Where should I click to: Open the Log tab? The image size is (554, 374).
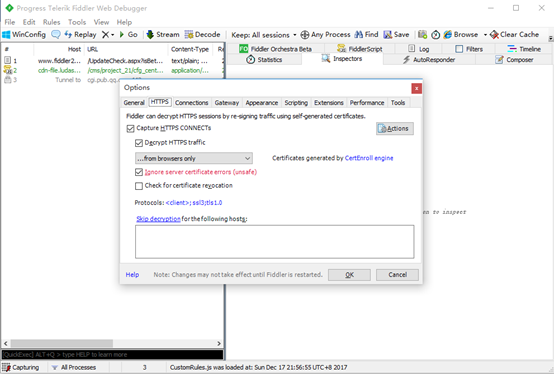coord(419,49)
